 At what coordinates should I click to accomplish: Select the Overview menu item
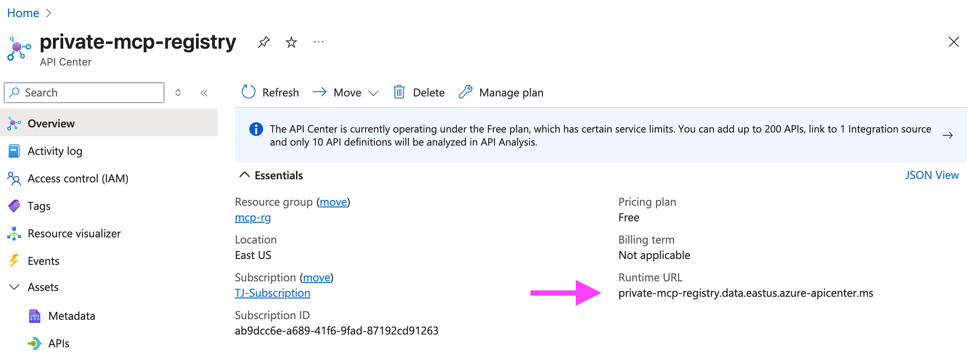pyautogui.click(x=109, y=123)
